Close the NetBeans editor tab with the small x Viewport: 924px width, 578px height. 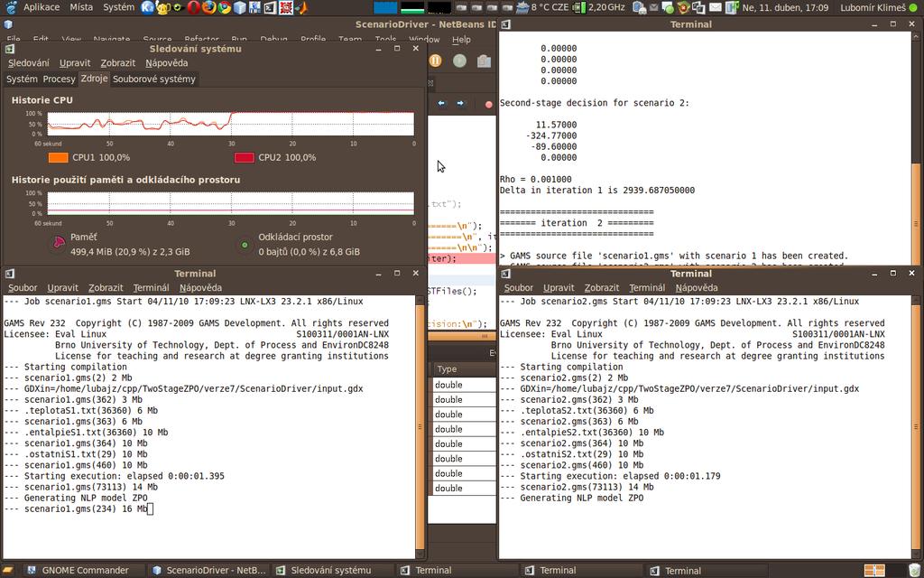(x=430, y=83)
